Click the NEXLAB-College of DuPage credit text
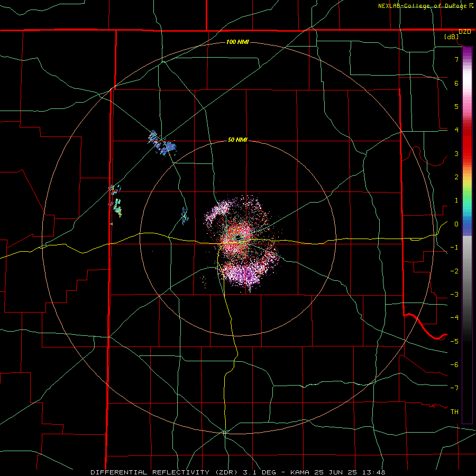The width and height of the screenshot is (476, 476). (x=422, y=6)
